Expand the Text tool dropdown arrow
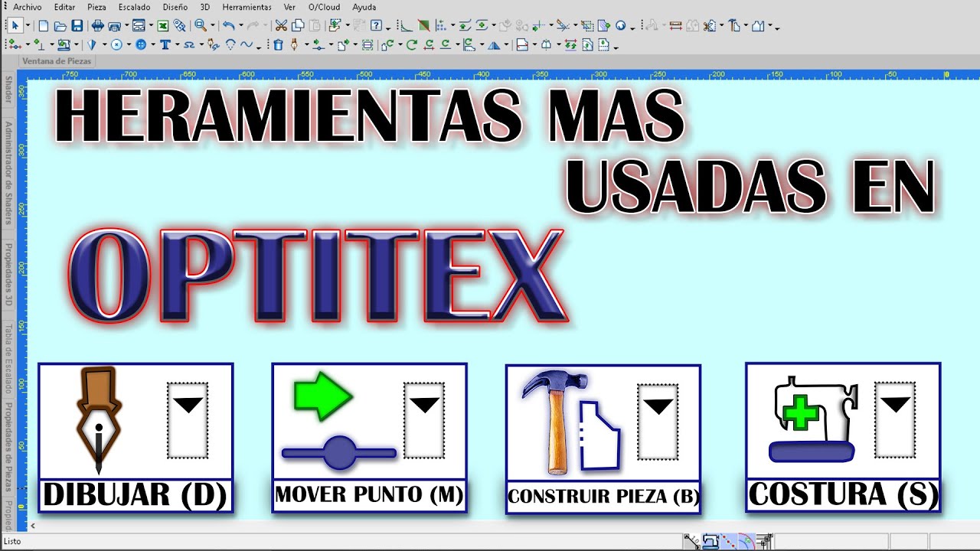The image size is (980, 551). tap(177, 44)
